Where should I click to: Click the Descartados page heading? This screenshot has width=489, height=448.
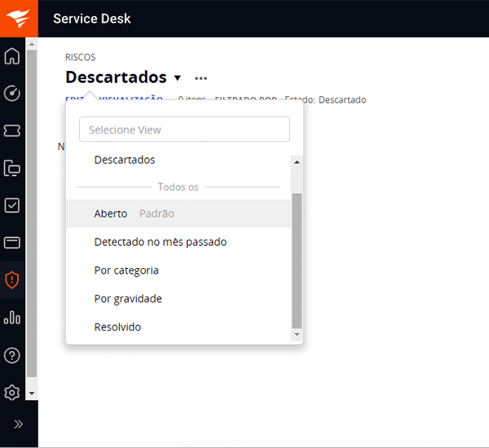[x=116, y=77]
